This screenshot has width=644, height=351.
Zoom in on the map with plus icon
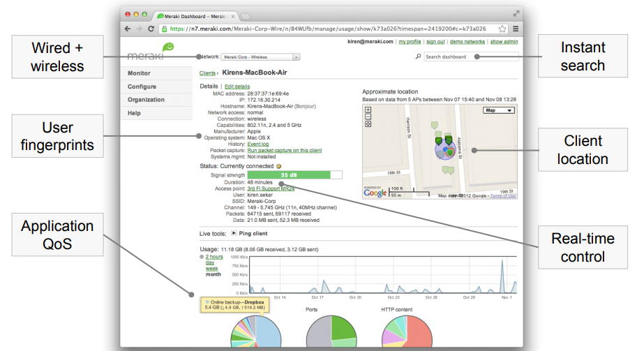pos(368,110)
